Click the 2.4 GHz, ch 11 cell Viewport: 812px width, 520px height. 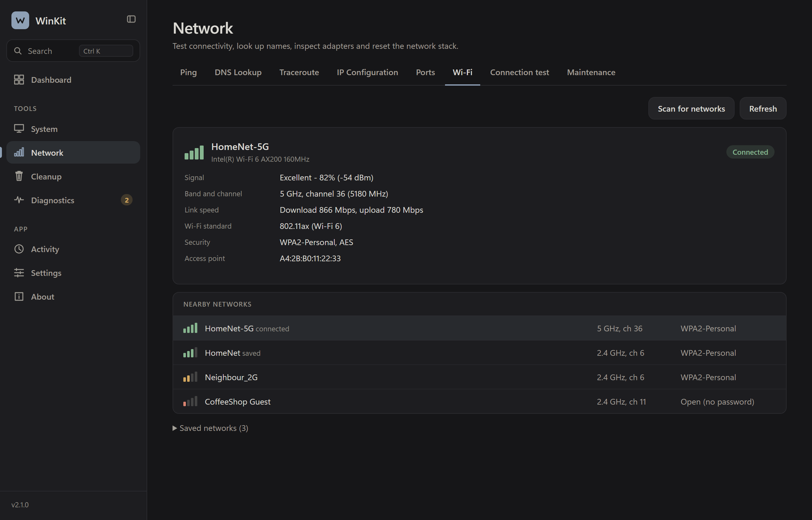click(x=621, y=401)
